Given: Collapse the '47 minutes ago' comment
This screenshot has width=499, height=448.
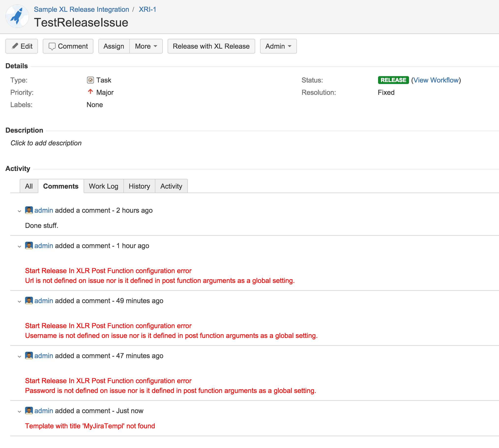Looking at the screenshot, I should click(x=19, y=356).
